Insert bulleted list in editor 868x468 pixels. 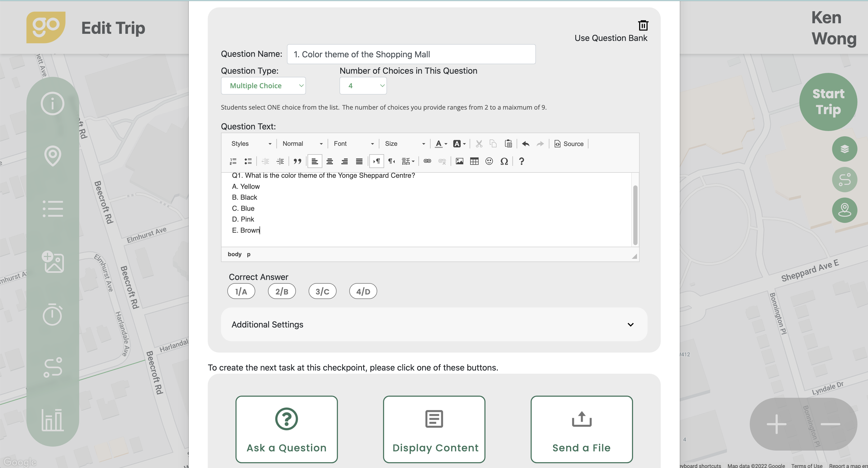[248, 161]
